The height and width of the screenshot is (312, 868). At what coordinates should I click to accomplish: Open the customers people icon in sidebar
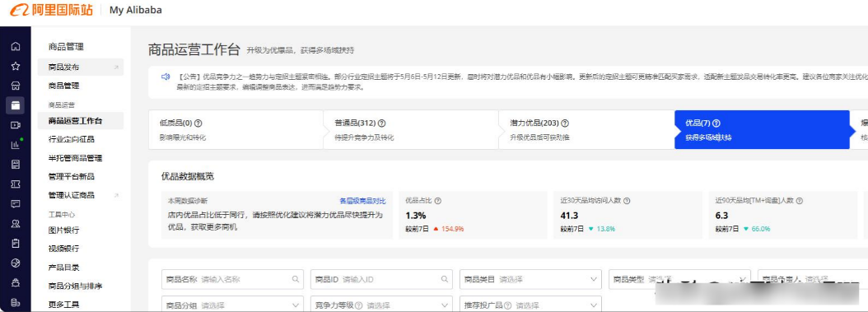pyautogui.click(x=16, y=223)
